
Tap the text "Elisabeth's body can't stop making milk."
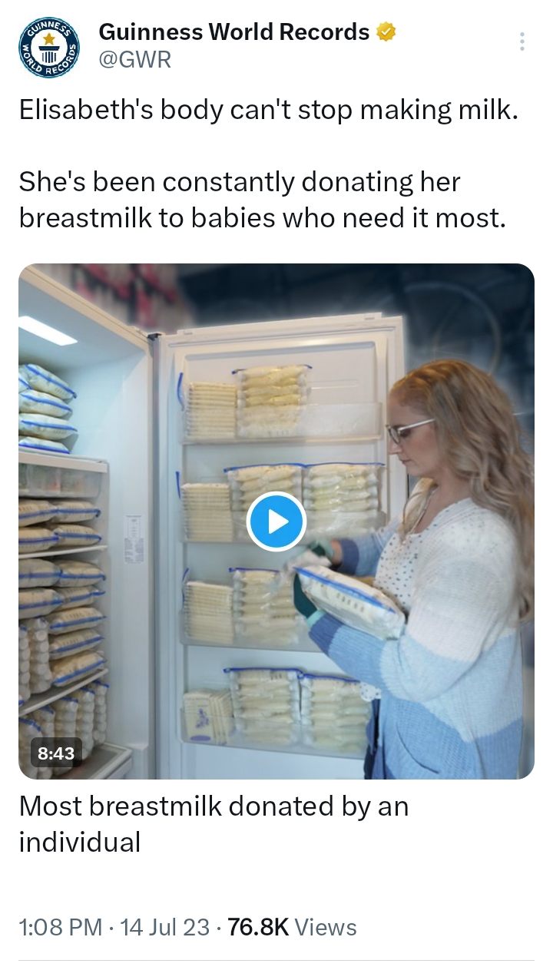pyautogui.click(x=268, y=111)
